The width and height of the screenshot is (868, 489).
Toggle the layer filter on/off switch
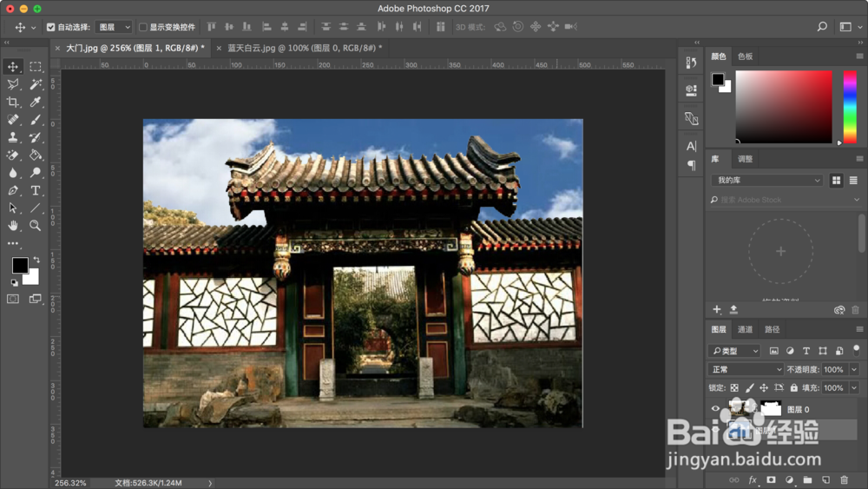[x=857, y=350]
